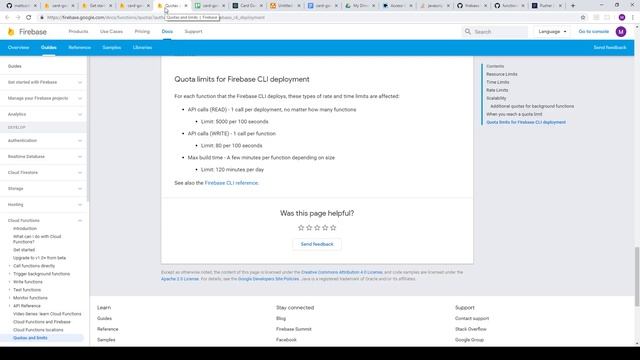Click the padlock site info icon

pyautogui.click(x=42, y=18)
